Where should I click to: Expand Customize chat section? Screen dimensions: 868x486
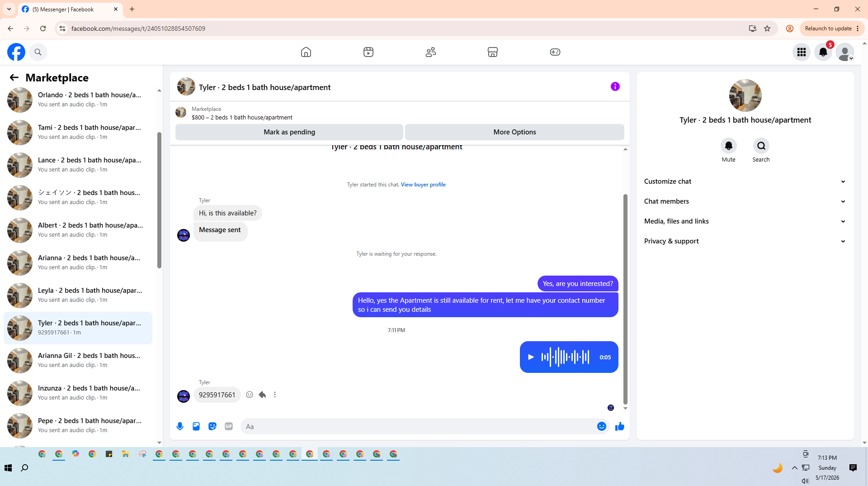click(x=745, y=181)
